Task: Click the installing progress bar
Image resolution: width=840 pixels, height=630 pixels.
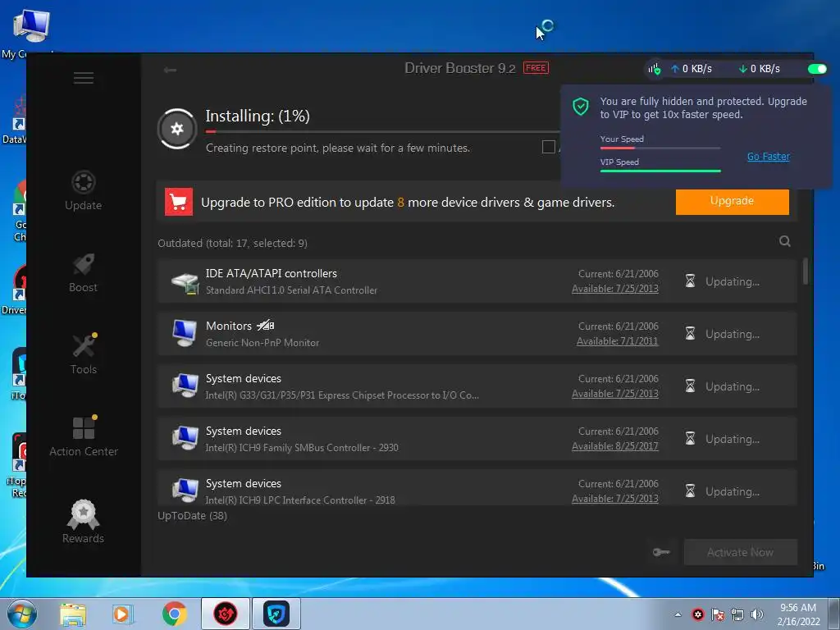Action: pyautogui.click(x=382, y=131)
